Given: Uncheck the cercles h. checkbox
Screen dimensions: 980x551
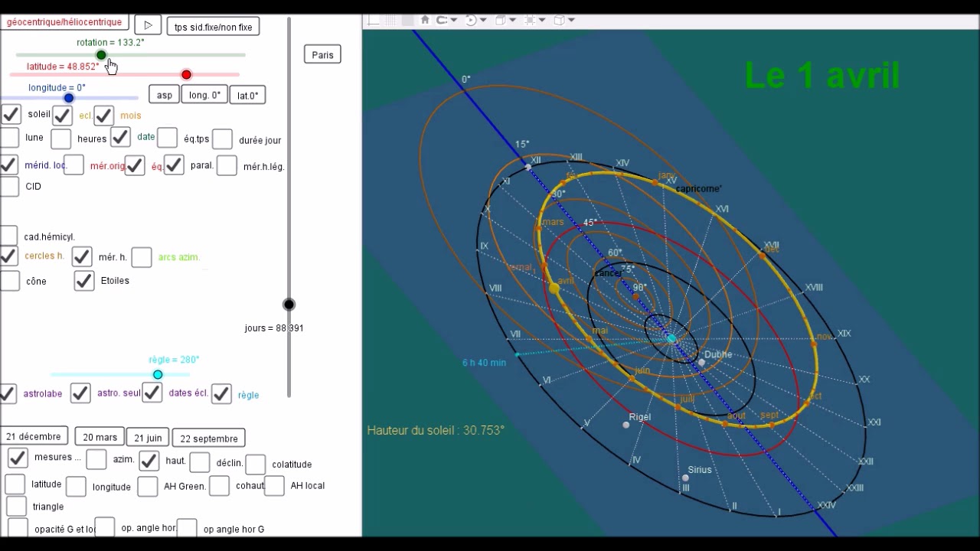Looking at the screenshot, I should pyautogui.click(x=9, y=256).
